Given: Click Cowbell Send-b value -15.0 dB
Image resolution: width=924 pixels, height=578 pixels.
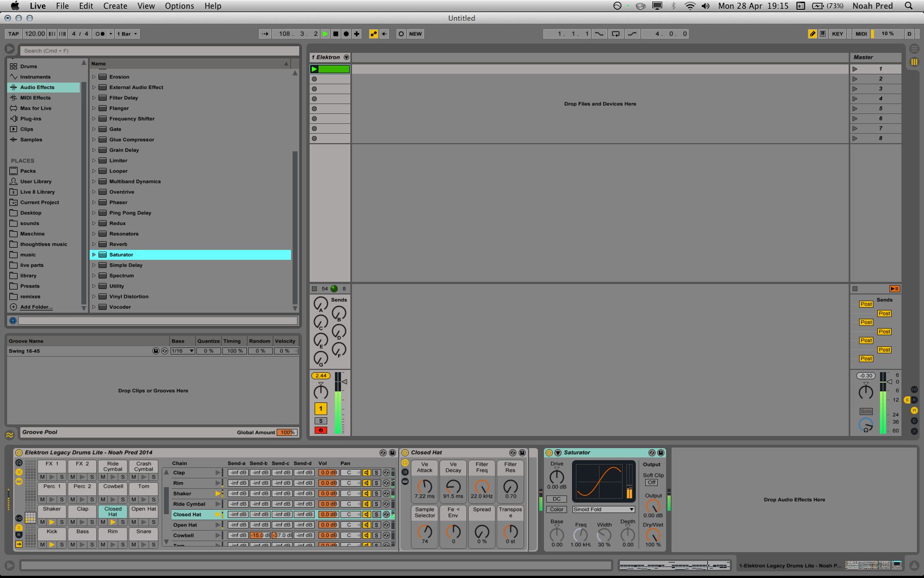Looking at the screenshot, I should pos(260,536).
